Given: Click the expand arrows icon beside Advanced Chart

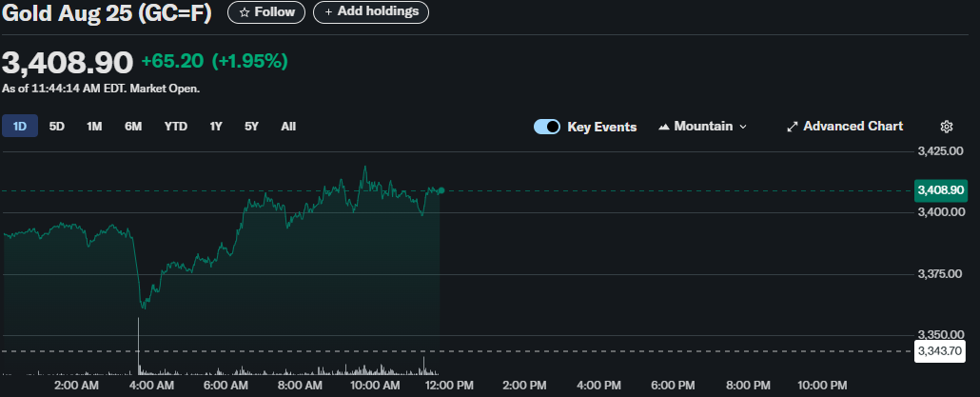Looking at the screenshot, I should [x=792, y=127].
